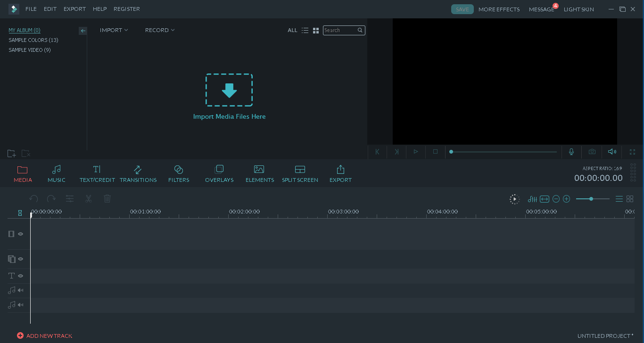Select SAMPLE VIDEO (9) folder
644x343 pixels.
(30, 50)
